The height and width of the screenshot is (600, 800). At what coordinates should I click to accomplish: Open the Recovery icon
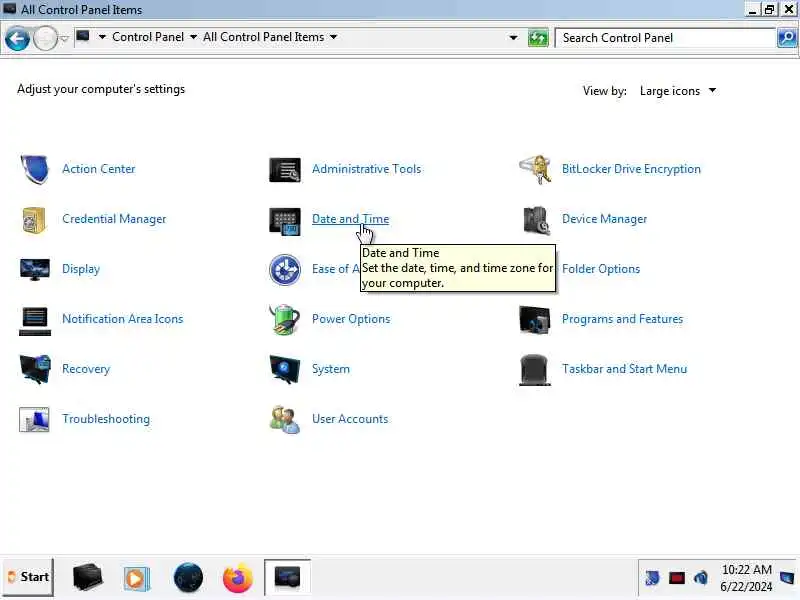coord(35,369)
